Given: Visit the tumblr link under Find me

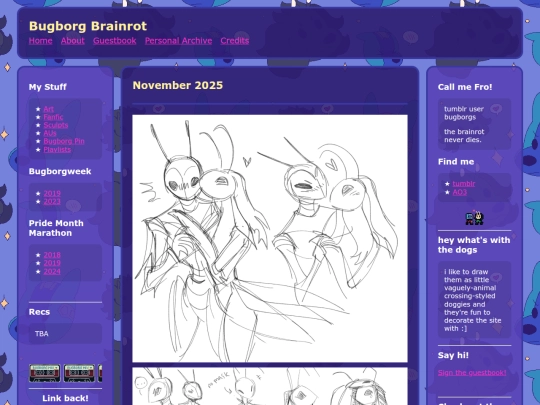Looking at the screenshot, I should point(464,184).
